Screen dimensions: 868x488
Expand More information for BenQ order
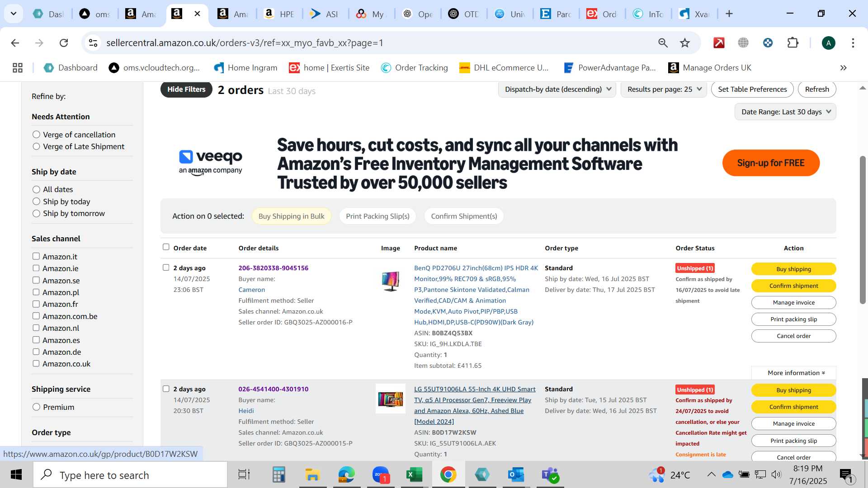click(x=796, y=373)
